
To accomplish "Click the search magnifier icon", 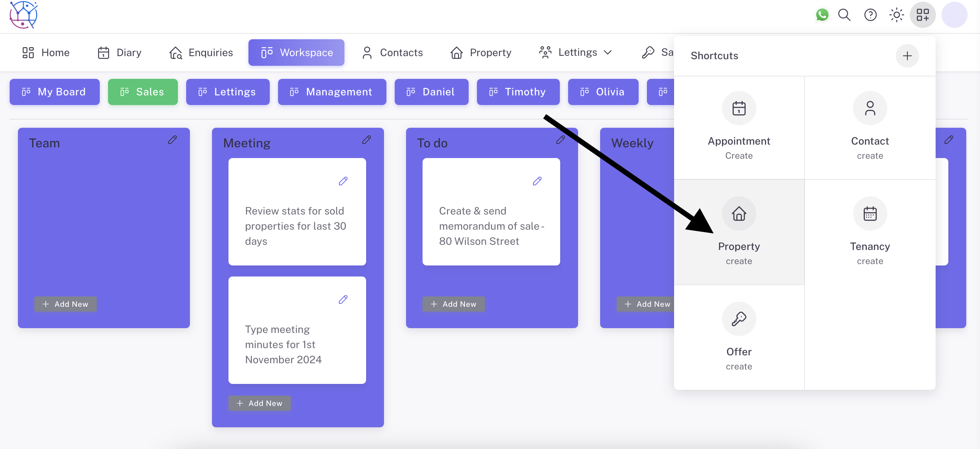I will point(844,15).
